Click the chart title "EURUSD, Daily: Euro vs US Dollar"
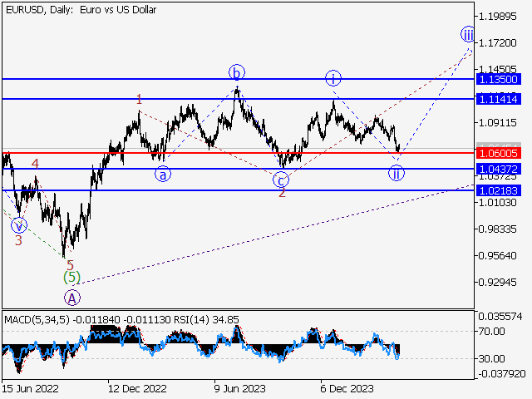Screen dimensions: 532x399 click(81, 10)
